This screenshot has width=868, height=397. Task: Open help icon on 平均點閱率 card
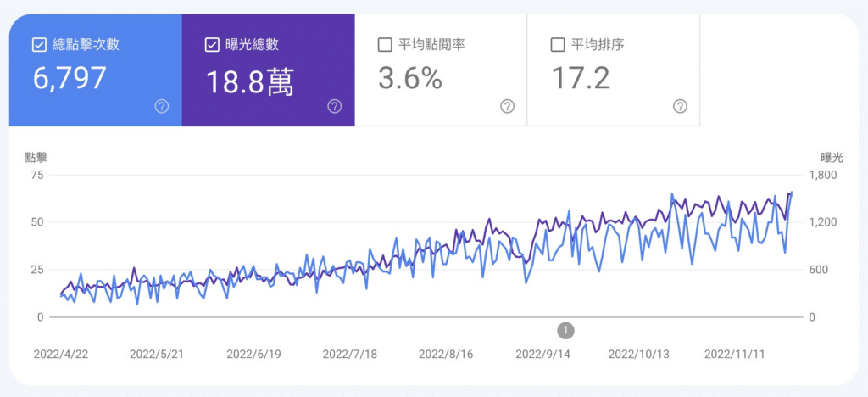[x=507, y=106]
